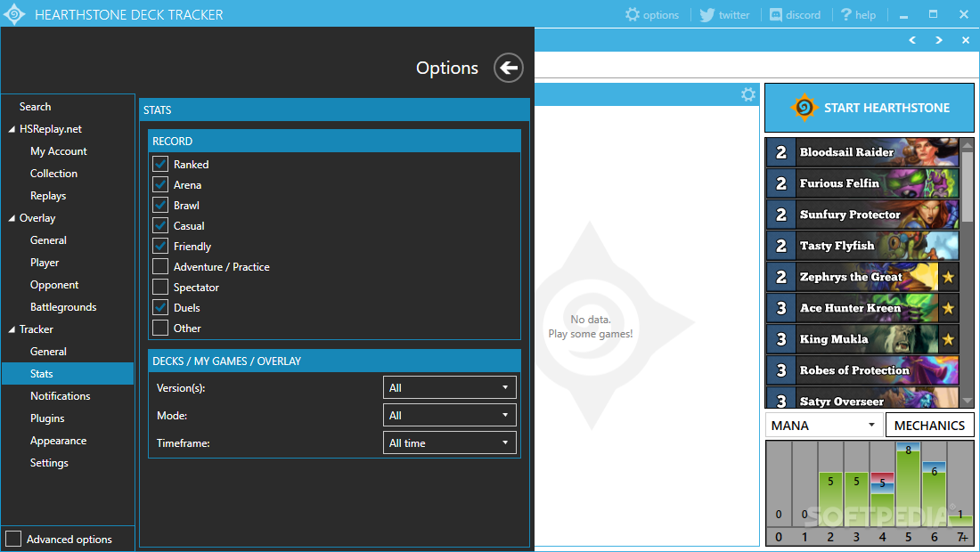
Task: Enable Adventure / Practice checkbox
Action: click(160, 266)
